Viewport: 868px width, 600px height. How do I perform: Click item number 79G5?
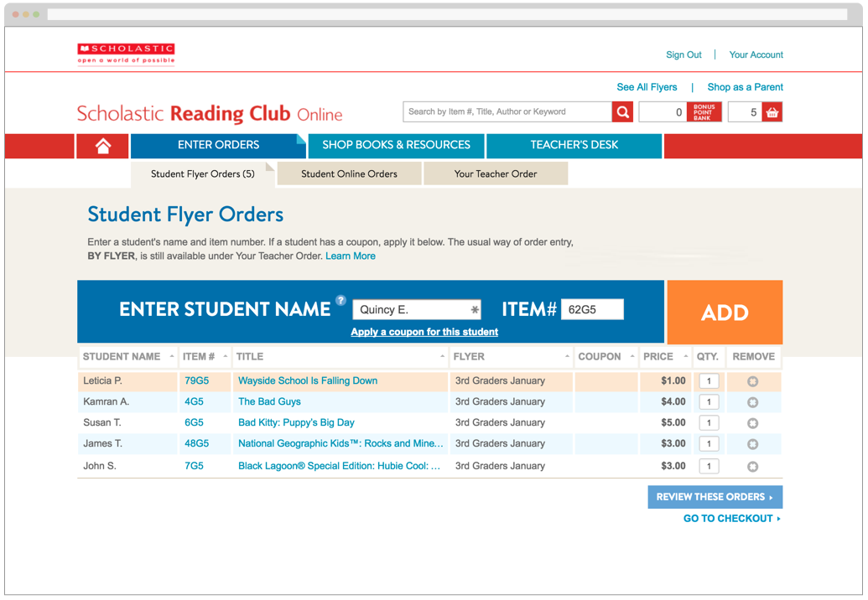[x=196, y=381]
